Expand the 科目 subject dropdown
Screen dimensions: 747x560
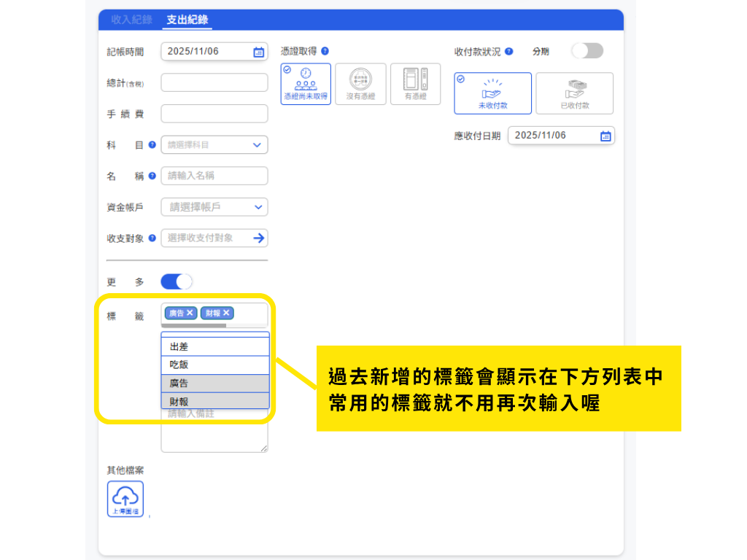pos(214,145)
